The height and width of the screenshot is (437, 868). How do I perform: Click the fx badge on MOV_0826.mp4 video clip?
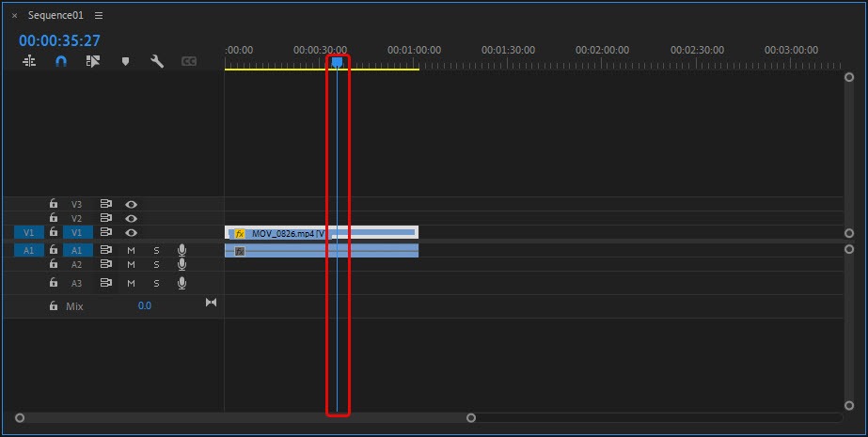(240, 233)
